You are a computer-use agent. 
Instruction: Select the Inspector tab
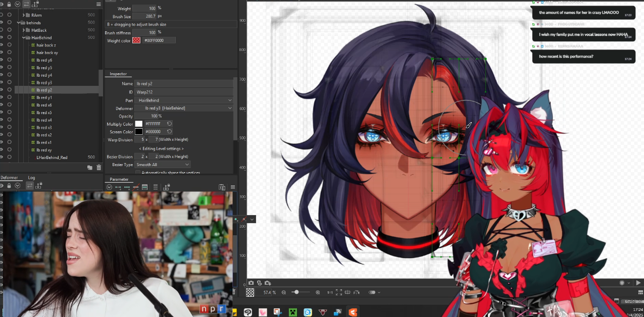(x=118, y=74)
